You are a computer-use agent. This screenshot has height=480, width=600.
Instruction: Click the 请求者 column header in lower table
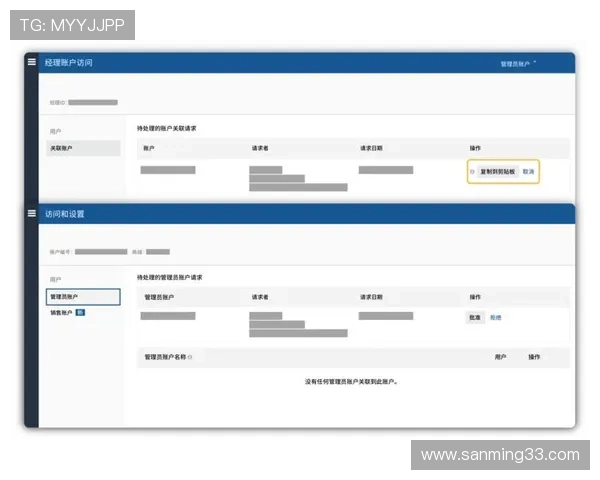pos(262,297)
